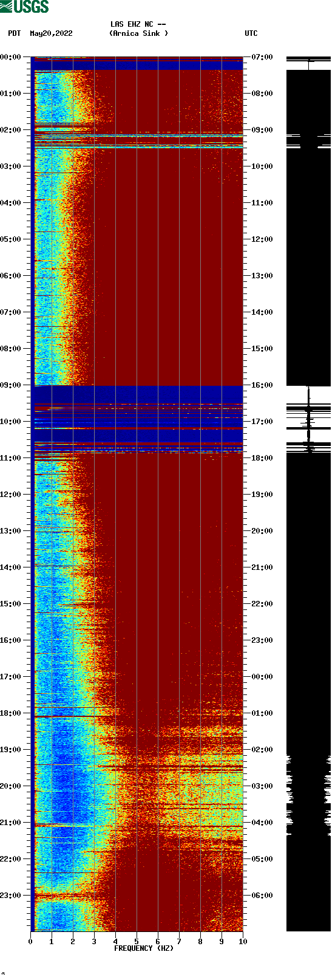335x980 pixels.
Task: Click the 00:00 UTC time label
Action: (262, 677)
